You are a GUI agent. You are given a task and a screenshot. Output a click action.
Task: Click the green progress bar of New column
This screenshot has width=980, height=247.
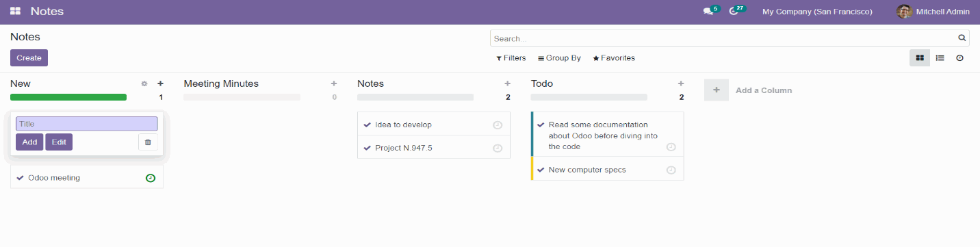coord(68,97)
